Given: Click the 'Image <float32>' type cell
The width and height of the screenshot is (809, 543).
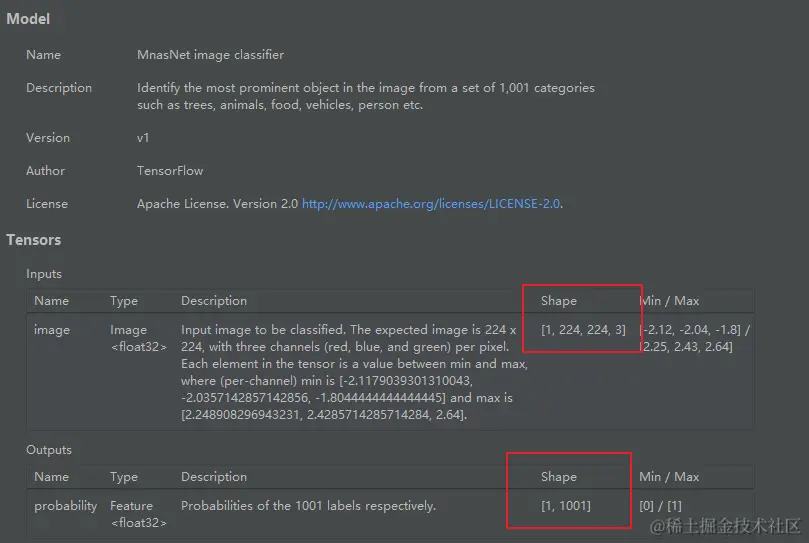Looking at the screenshot, I should pos(139,338).
